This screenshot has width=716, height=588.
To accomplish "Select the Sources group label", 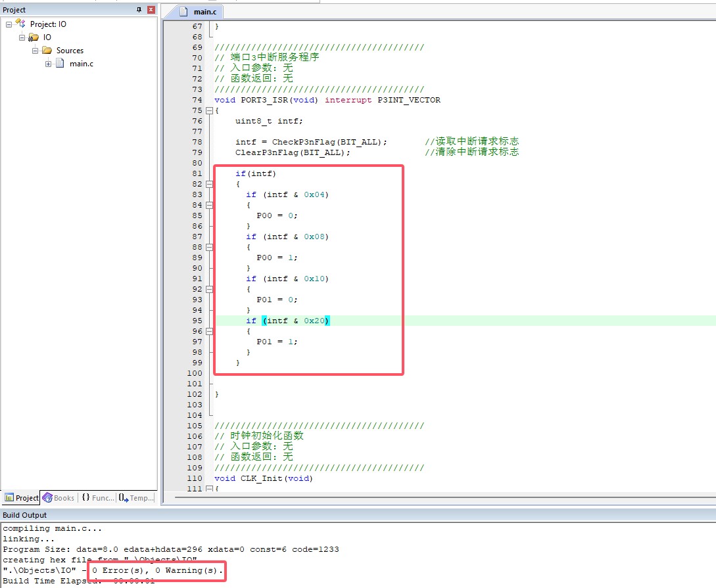I will [70, 51].
